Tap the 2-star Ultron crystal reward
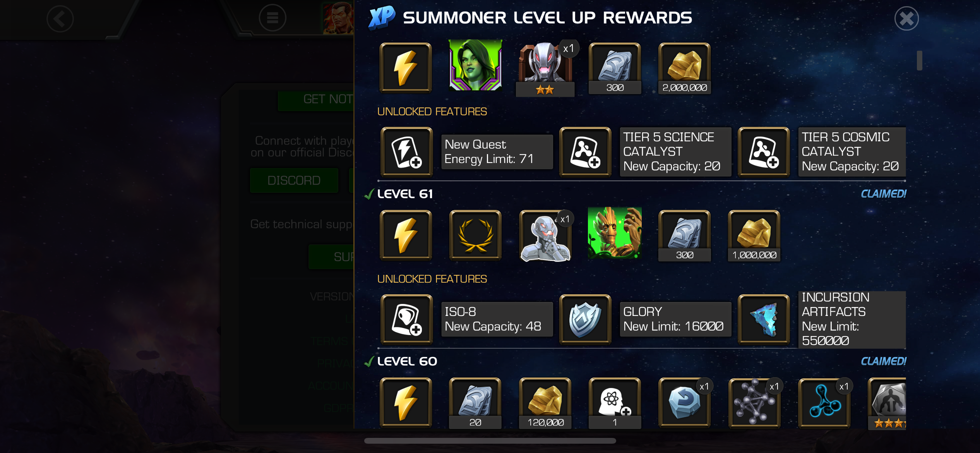 point(545,69)
